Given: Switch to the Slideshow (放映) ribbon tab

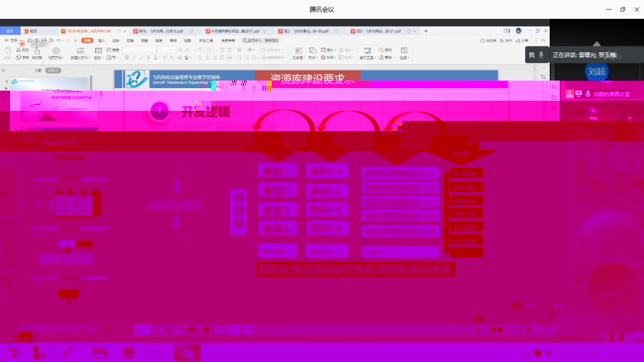Looking at the screenshot, I should 159,41.
